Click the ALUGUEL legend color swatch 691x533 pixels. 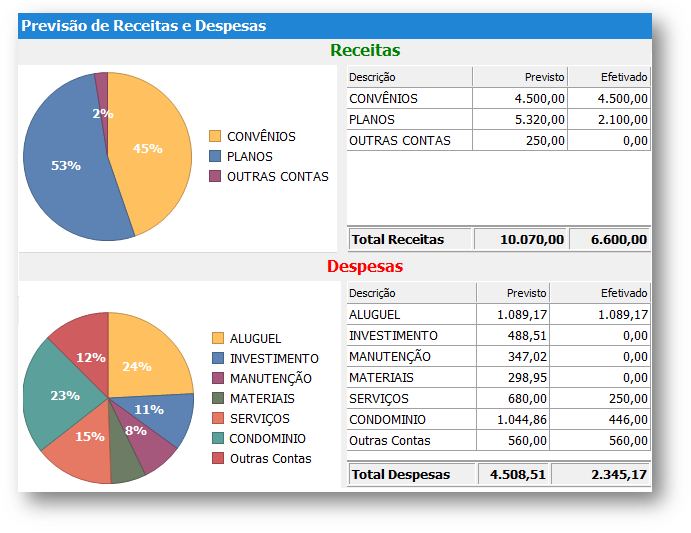217,339
